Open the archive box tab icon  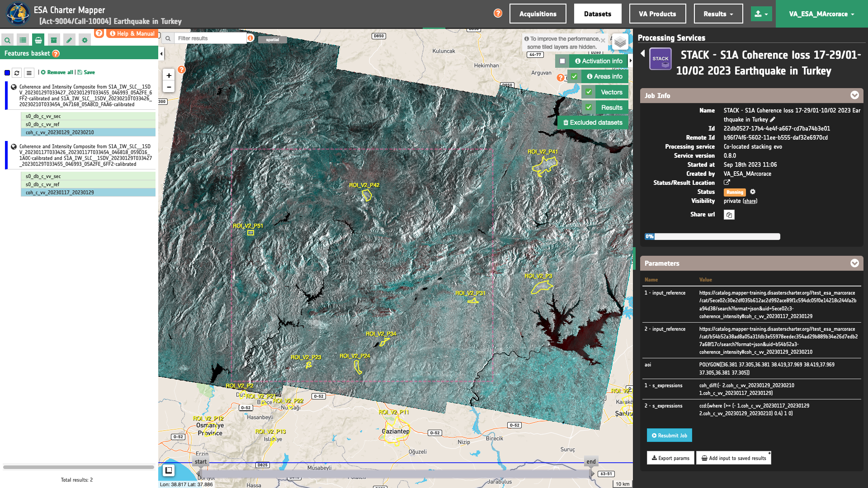pyautogui.click(x=54, y=40)
